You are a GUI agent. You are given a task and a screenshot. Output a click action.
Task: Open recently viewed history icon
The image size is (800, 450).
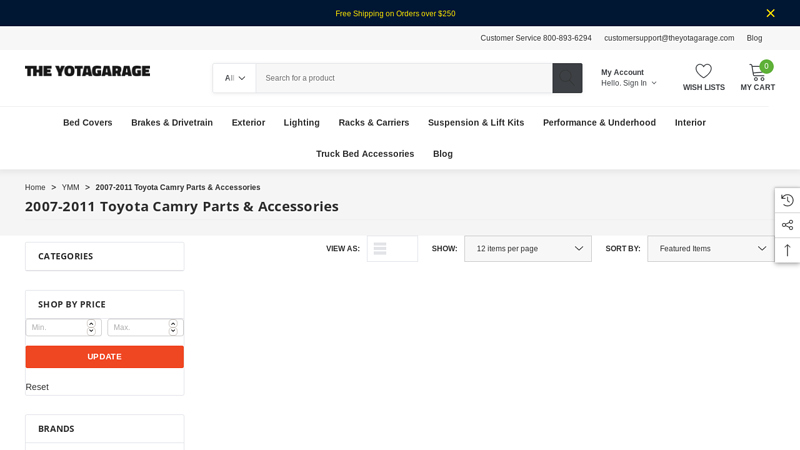click(x=787, y=200)
